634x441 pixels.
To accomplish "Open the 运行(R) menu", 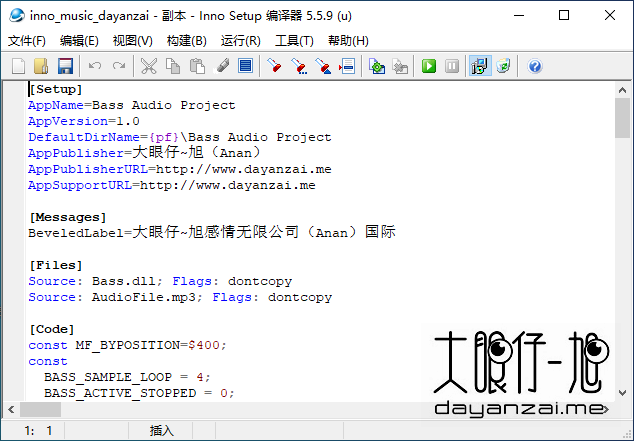I will point(241,41).
